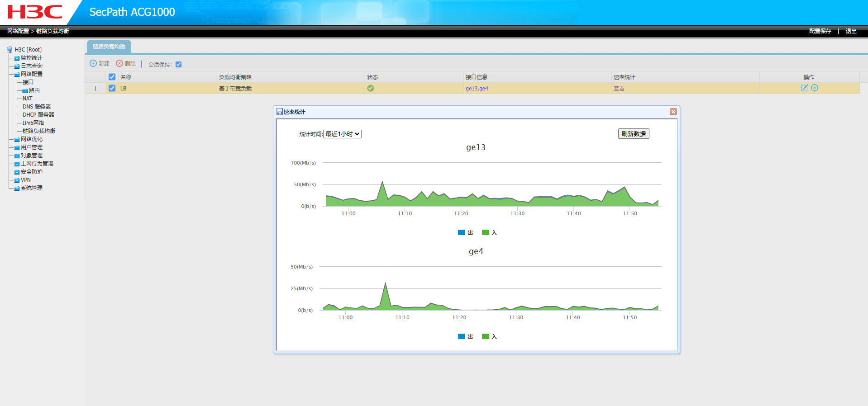Collapse the 网络配置 tree node

coord(17,75)
